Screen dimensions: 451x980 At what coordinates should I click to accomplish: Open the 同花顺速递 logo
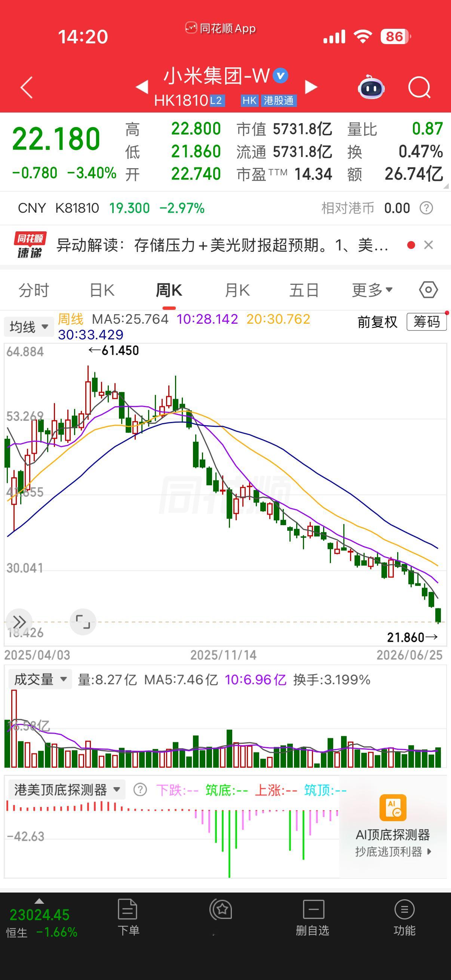tap(30, 244)
